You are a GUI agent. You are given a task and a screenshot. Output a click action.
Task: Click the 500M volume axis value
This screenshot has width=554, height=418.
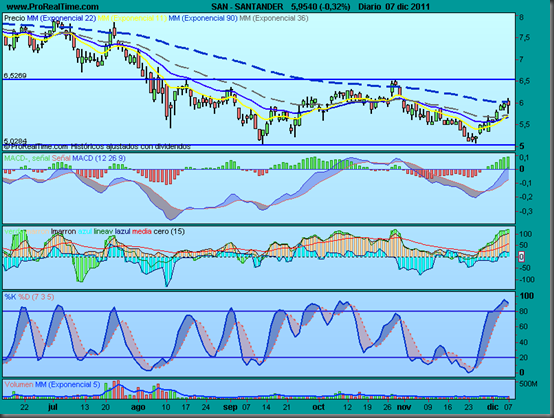(529, 384)
